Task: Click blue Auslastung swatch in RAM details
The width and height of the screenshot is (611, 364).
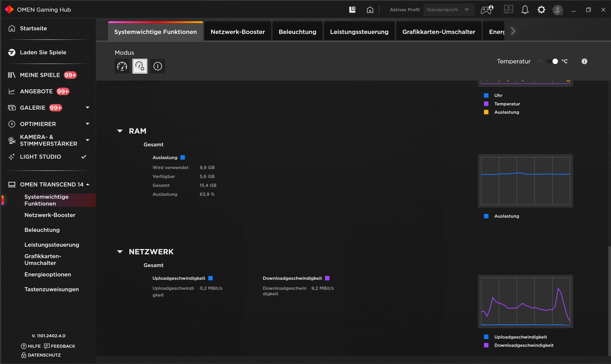Action: tap(183, 157)
